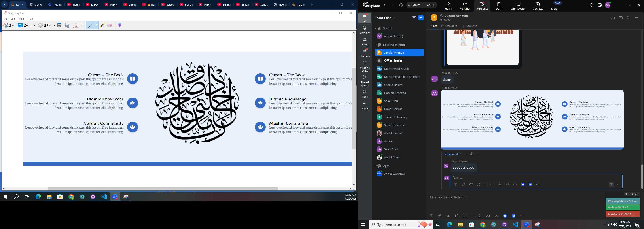The height and width of the screenshot is (229, 644).
Task: Click Zoom chat conversation scrollbar
Action: 642,176
